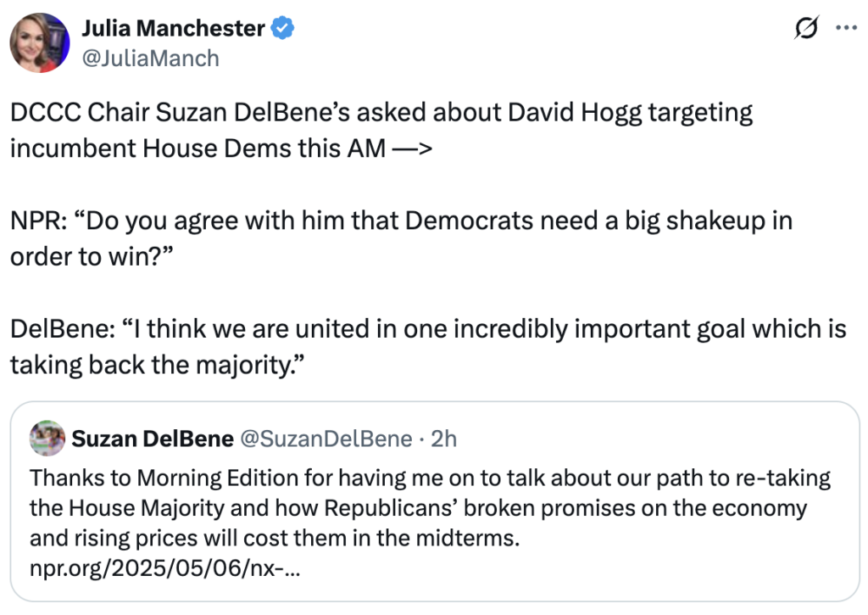The image size is (868, 615).
Task: Open Julia Manchester's profile avatar
Action: click(x=40, y=42)
